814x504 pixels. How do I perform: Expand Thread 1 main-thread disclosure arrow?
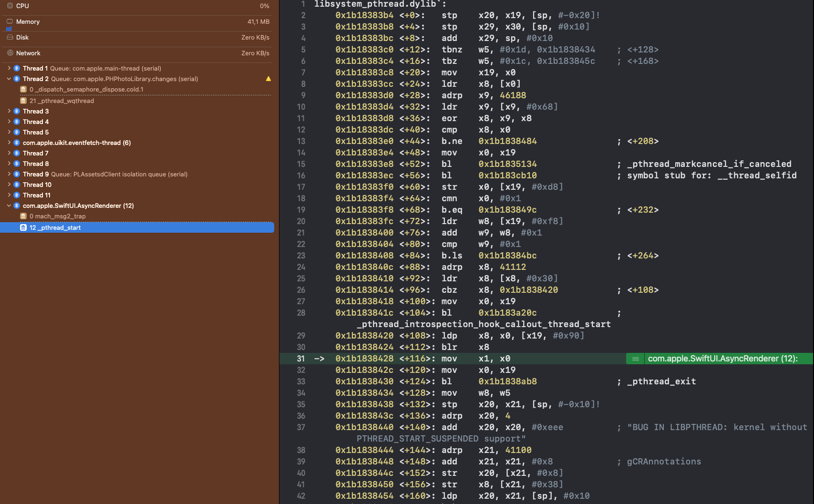pyautogui.click(x=9, y=68)
